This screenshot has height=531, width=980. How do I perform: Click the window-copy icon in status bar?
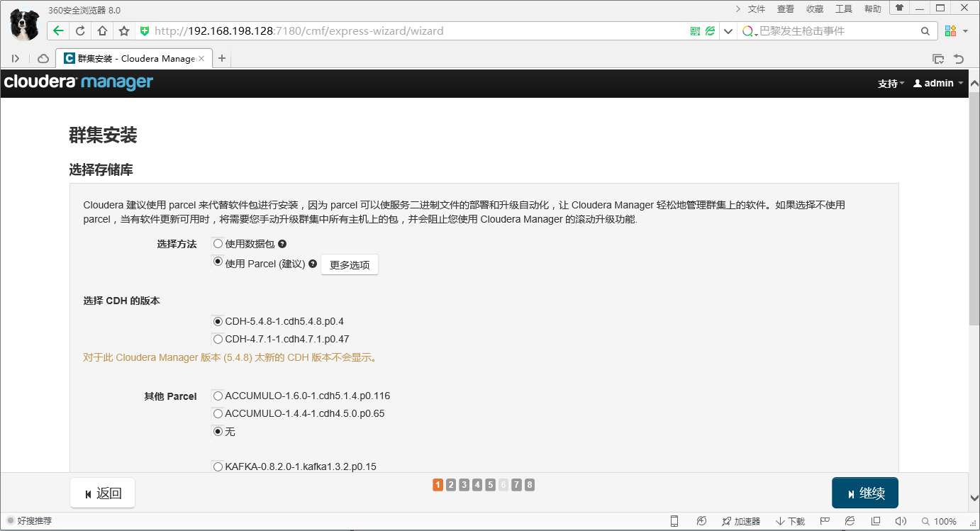pyautogui.click(x=876, y=521)
